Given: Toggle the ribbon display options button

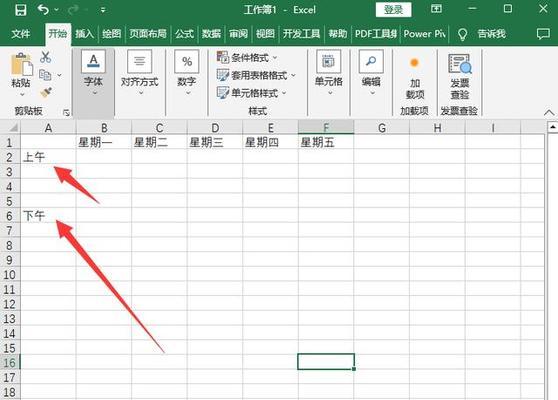Looking at the screenshot, I should pyautogui.click(x=436, y=9).
